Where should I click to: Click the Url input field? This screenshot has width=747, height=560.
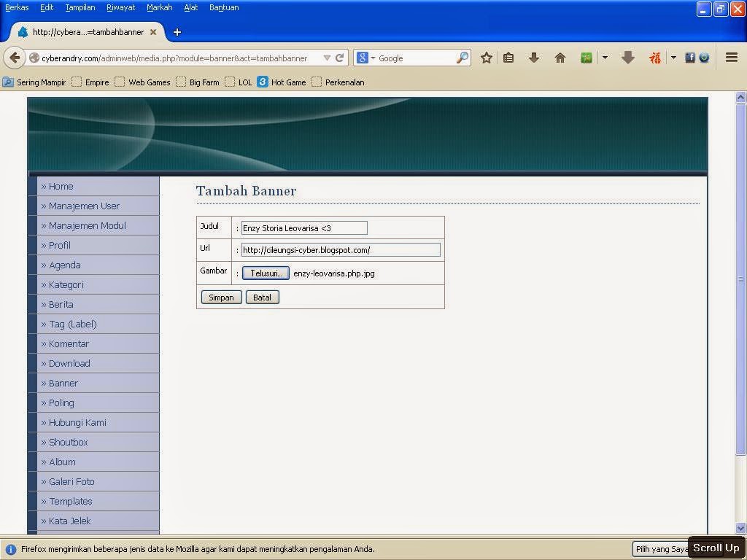click(x=341, y=250)
